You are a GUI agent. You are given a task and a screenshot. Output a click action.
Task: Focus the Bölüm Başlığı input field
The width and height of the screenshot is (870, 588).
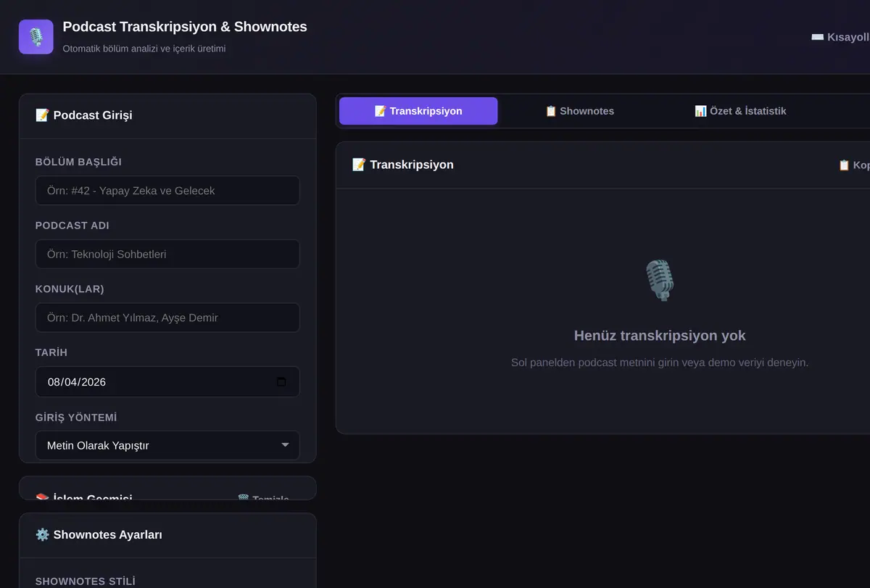point(167,191)
